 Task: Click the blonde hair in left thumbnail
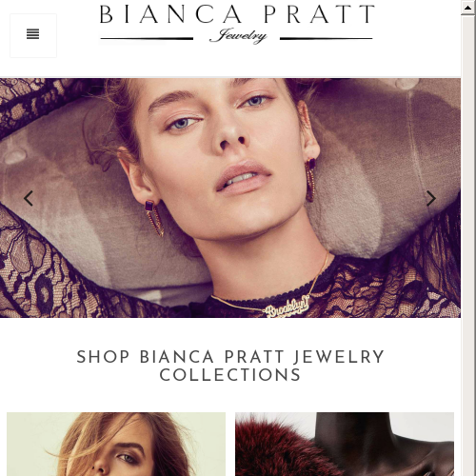pos(79,438)
